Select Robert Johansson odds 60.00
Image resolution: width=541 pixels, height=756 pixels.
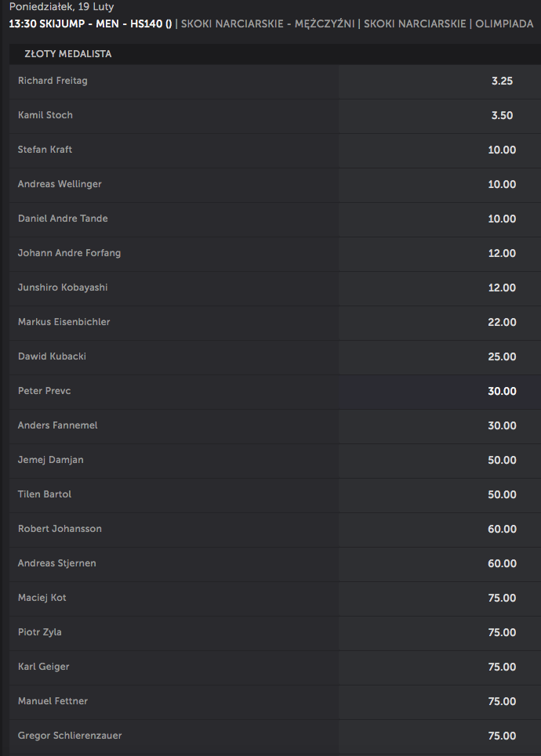coord(440,530)
